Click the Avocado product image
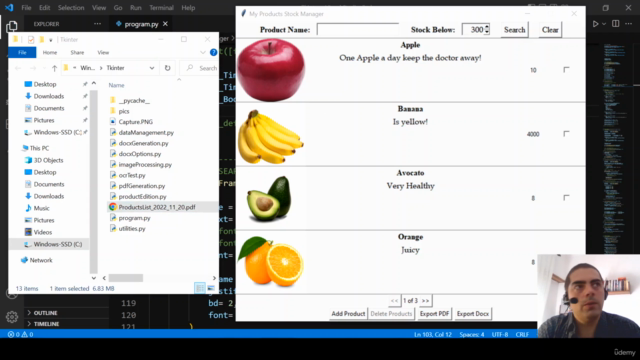 click(x=270, y=199)
